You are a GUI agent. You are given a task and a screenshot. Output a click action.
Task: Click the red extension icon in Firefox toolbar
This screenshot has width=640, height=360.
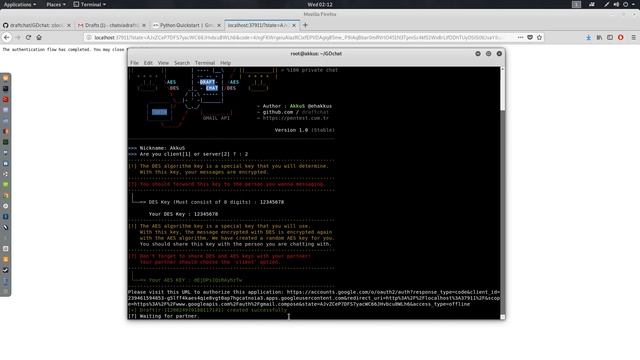point(620,38)
